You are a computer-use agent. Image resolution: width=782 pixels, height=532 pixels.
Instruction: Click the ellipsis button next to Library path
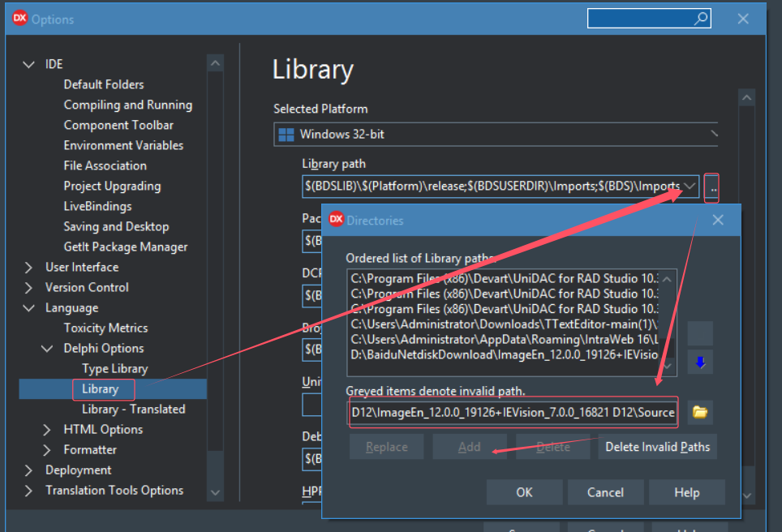712,188
